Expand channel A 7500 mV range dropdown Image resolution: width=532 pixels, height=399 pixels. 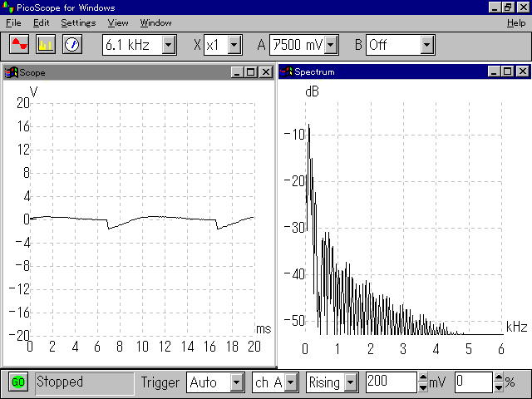click(x=331, y=45)
